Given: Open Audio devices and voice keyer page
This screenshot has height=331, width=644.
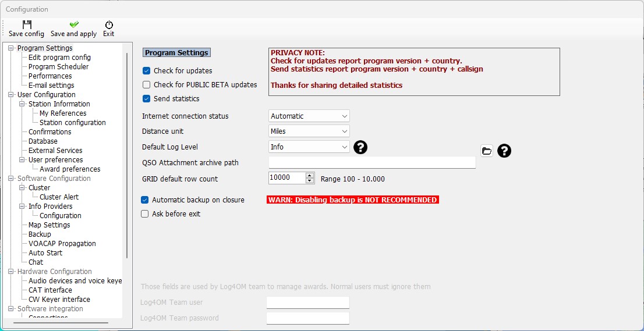Looking at the screenshot, I should pos(75,281).
